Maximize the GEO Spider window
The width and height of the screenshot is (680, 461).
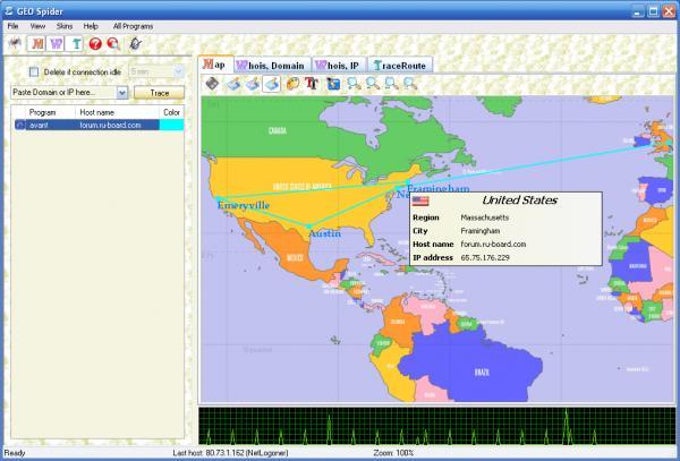tap(653, 11)
